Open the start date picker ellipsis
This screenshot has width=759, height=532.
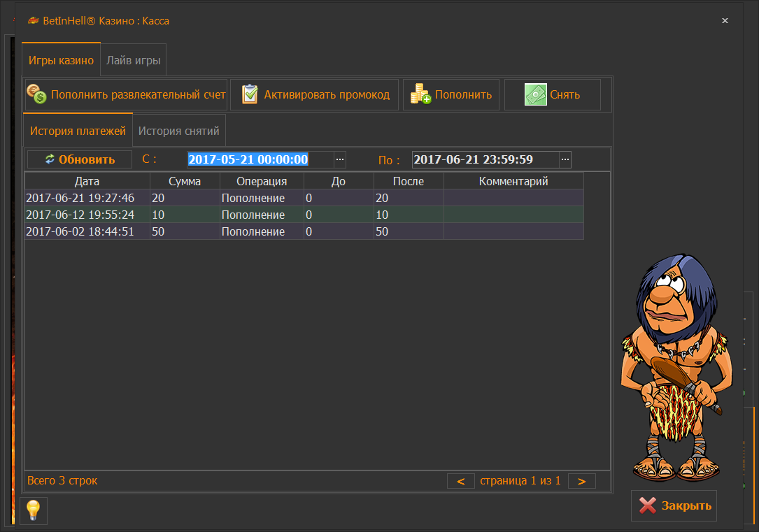(x=340, y=159)
